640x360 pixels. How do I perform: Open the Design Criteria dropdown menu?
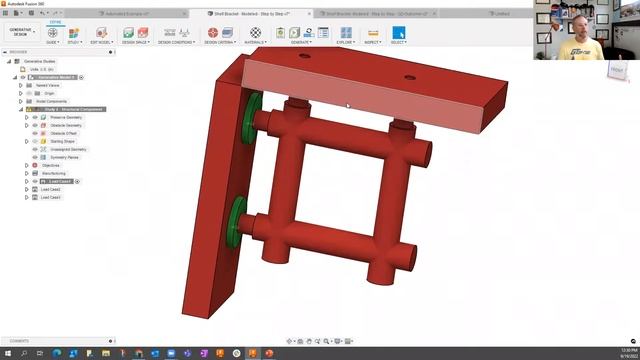tap(220, 42)
